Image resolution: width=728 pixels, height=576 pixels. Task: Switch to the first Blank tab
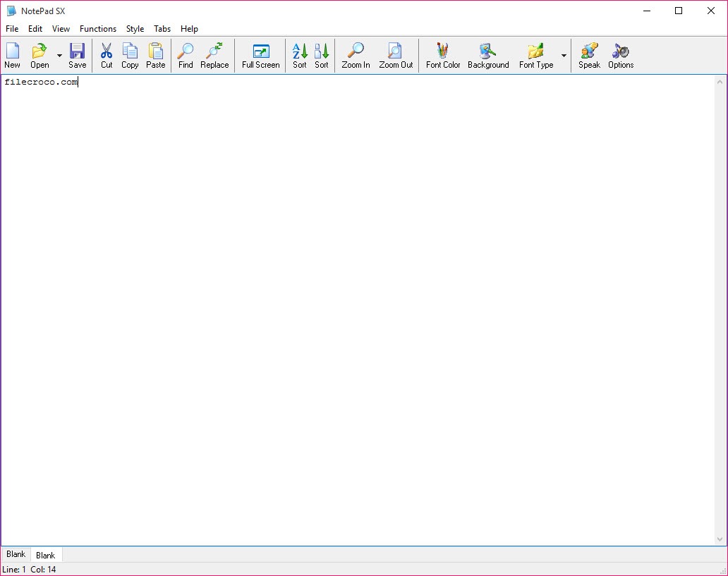point(16,554)
